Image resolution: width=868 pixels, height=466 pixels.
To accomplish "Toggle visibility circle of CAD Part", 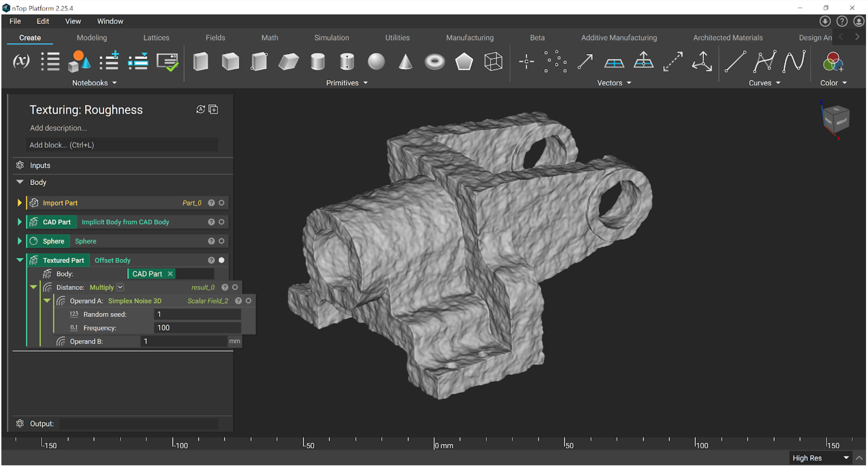I will click(221, 222).
